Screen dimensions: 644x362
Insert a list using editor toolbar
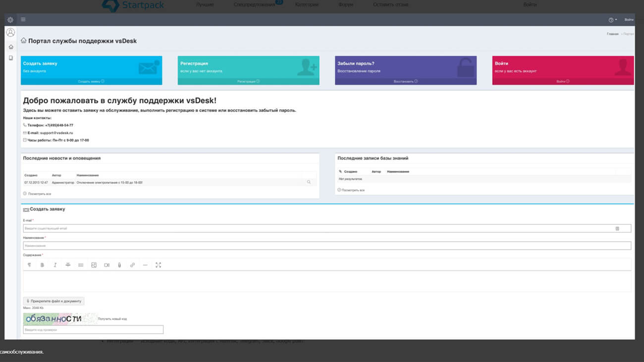81,265
